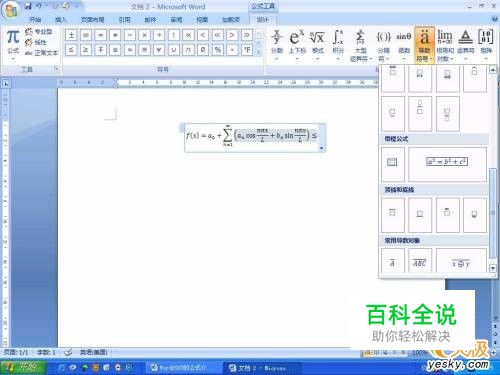This screenshot has height=375, width=500.
Task: Open the Function sinθ dropdown
Action: tap(404, 45)
